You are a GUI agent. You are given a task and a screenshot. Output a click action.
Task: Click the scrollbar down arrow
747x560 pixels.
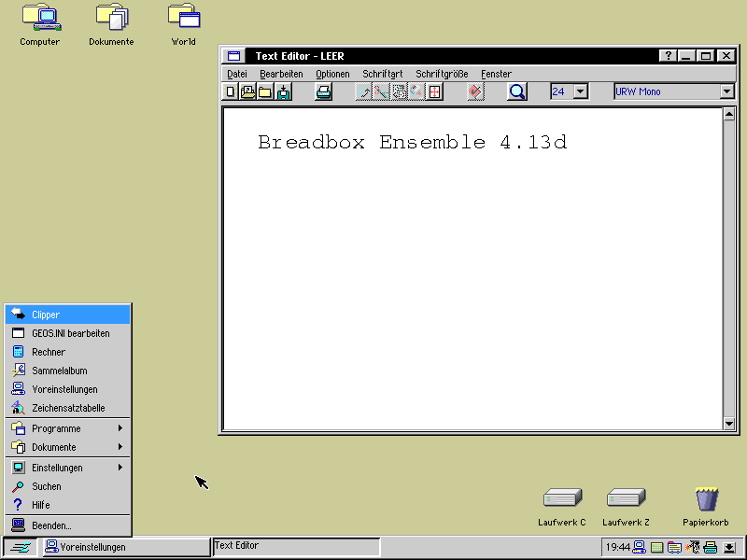pos(729,423)
